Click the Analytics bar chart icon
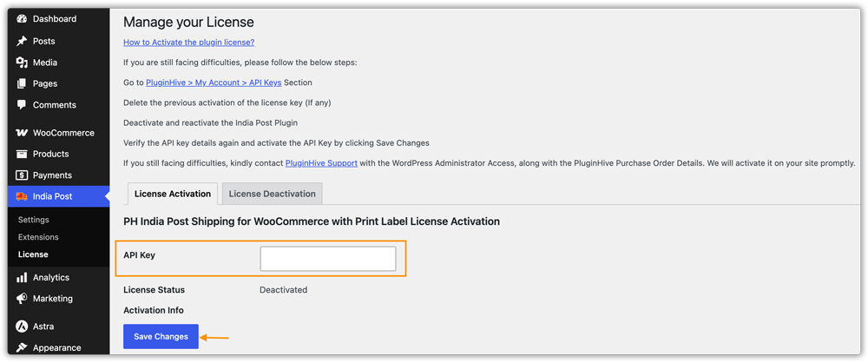The height and width of the screenshot is (363, 868). [22, 277]
